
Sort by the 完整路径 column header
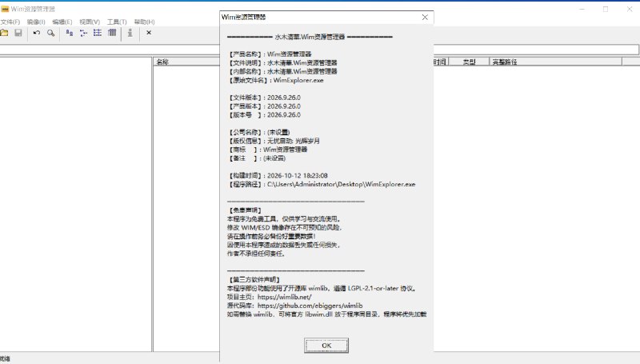555,62
